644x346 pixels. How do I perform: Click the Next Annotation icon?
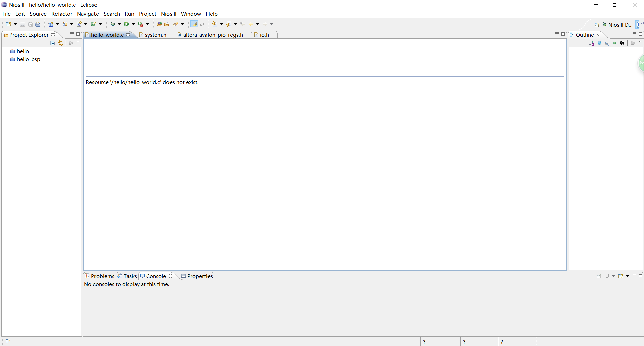coord(215,24)
